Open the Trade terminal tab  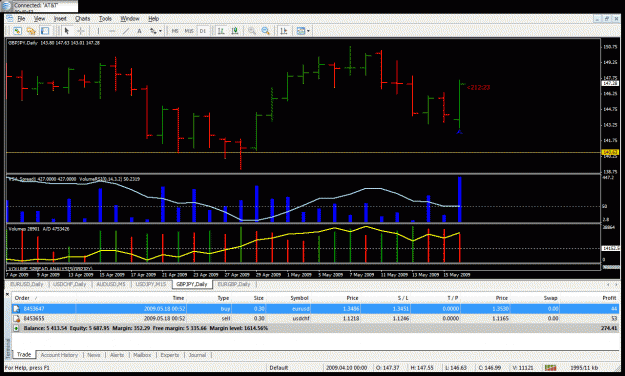(x=24, y=354)
